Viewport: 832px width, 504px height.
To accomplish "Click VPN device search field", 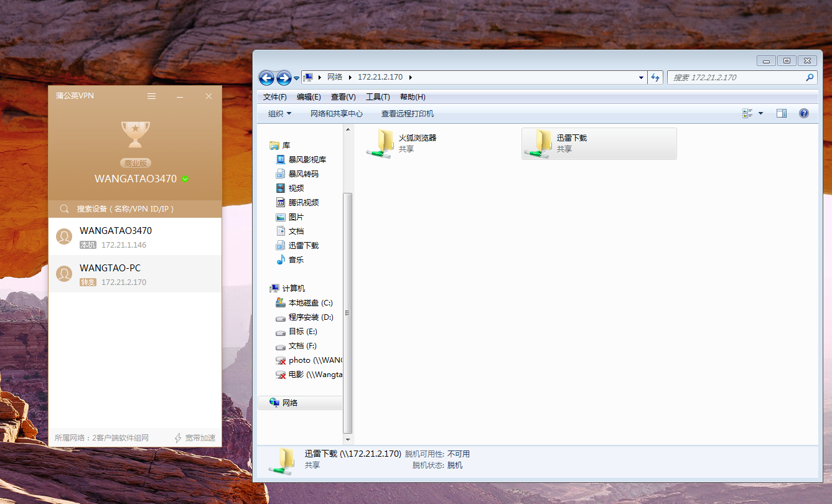I will [x=135, y=209].
